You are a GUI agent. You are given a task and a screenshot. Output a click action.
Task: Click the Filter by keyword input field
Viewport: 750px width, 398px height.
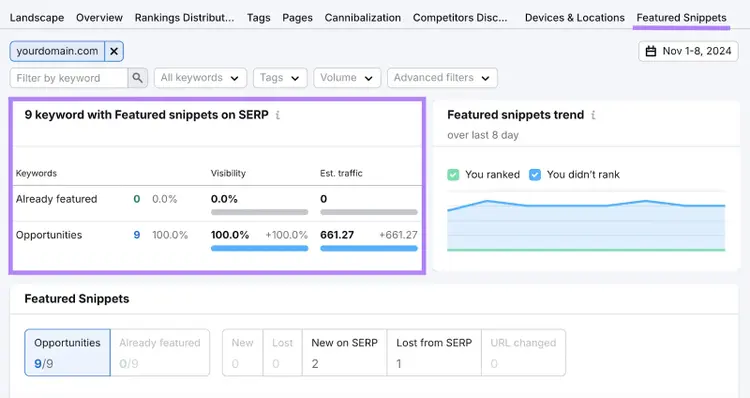coord(69,77)
